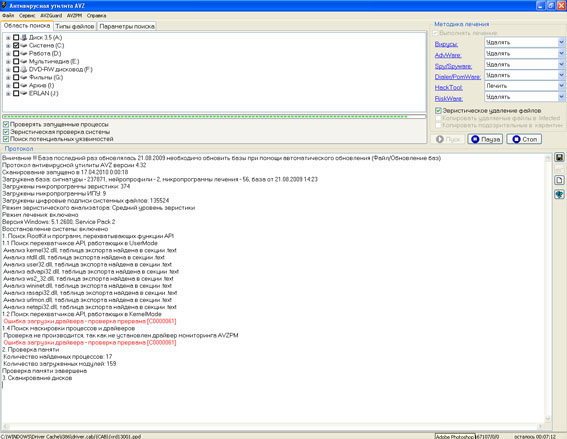Screen dimensions: 567x439
Task: Click the floppy drive icon of Диск 3.5 (A:)
Action: click(24, 37)
